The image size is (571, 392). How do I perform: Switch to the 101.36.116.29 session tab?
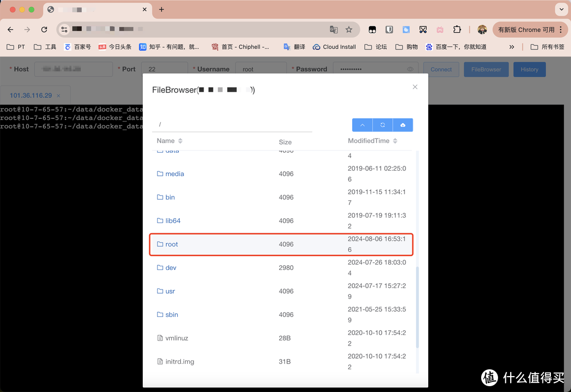pos(31,96)
